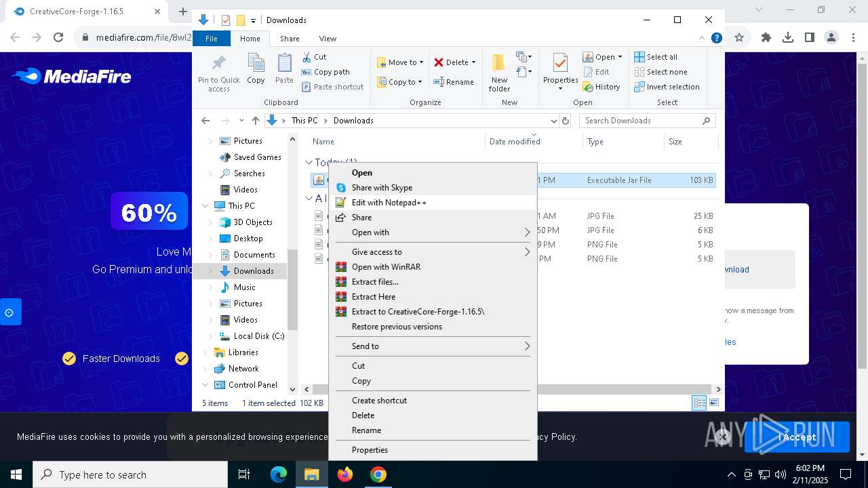Reload the MediaFire page in Chrome
The image size is (868, 488).
click(58, 38)
